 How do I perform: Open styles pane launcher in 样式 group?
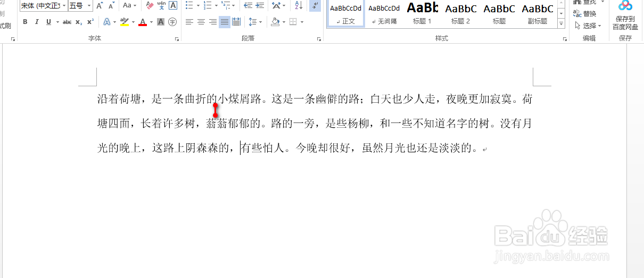click(x=565, y=39)
